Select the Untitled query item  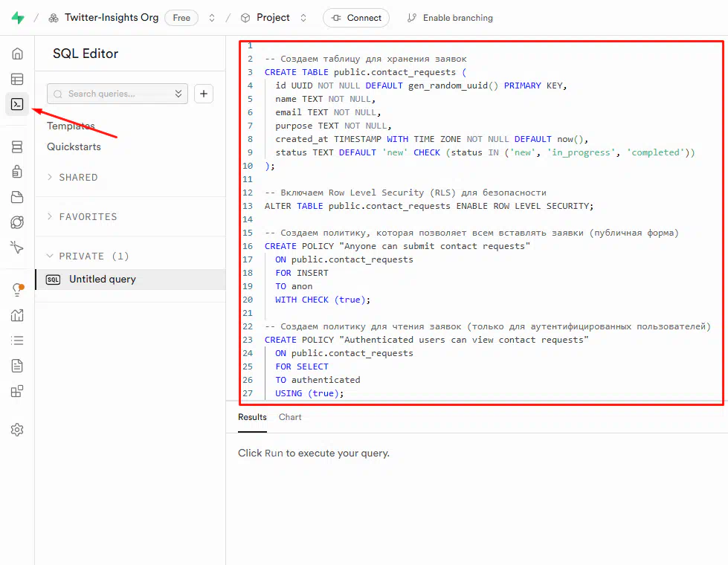130,280
